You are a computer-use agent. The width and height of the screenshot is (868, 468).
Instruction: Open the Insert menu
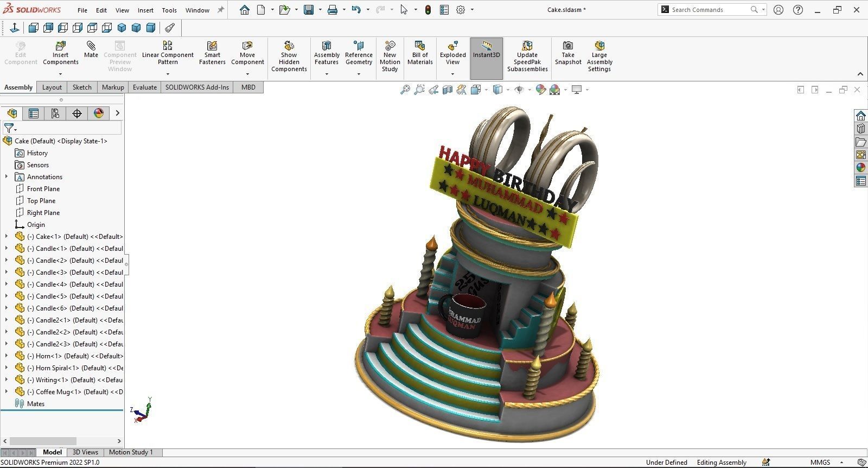click(x=145, y=10)
